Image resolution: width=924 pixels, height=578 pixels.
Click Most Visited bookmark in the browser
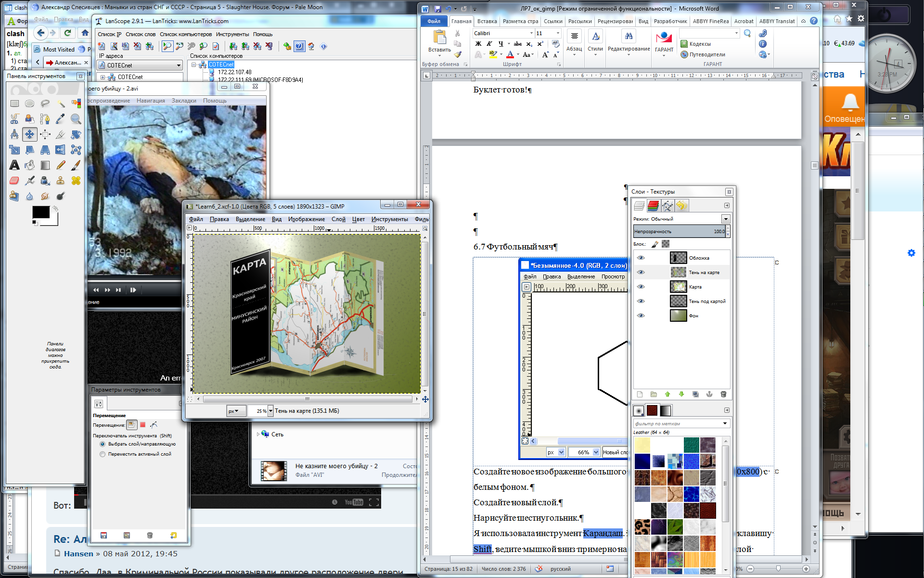(54, 49)
